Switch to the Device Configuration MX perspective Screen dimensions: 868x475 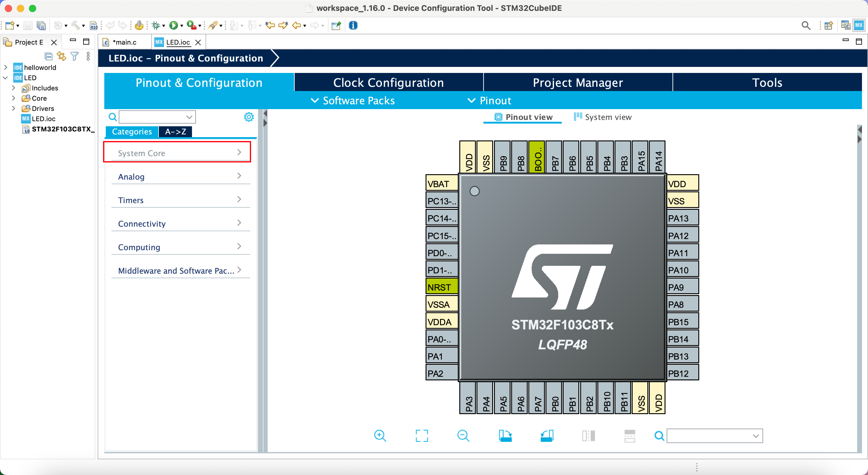click(x=859, y=25)
